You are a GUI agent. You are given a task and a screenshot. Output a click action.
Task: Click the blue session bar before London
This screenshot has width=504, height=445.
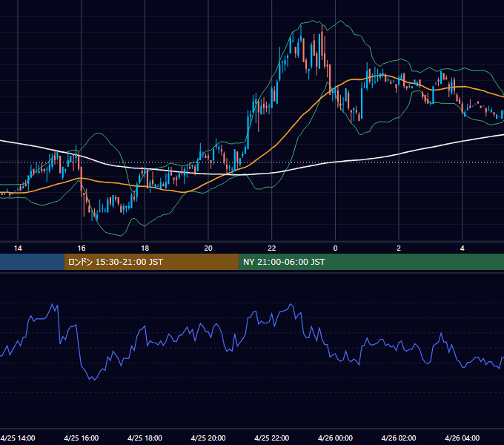point(32,262)
